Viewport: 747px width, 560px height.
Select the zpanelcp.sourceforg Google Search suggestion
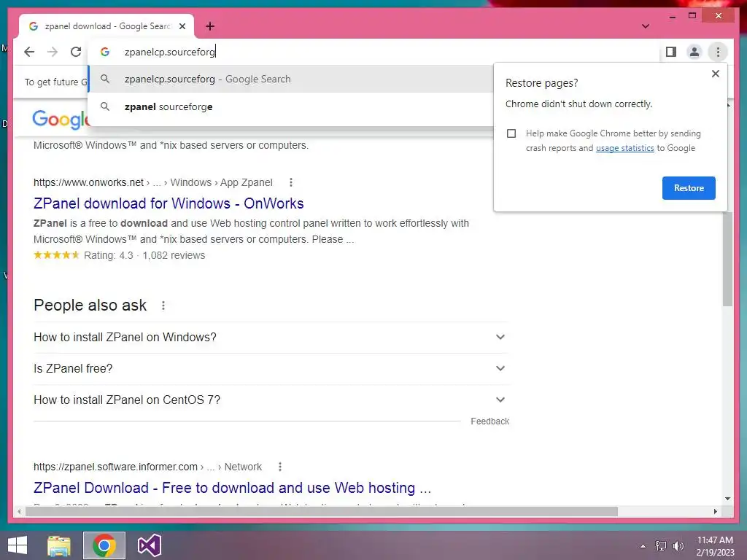tap(290, 79)
